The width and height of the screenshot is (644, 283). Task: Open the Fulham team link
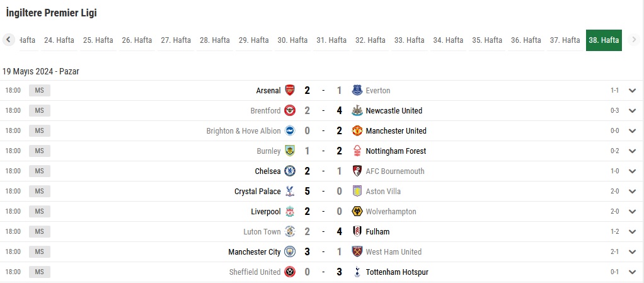point(377,232)
